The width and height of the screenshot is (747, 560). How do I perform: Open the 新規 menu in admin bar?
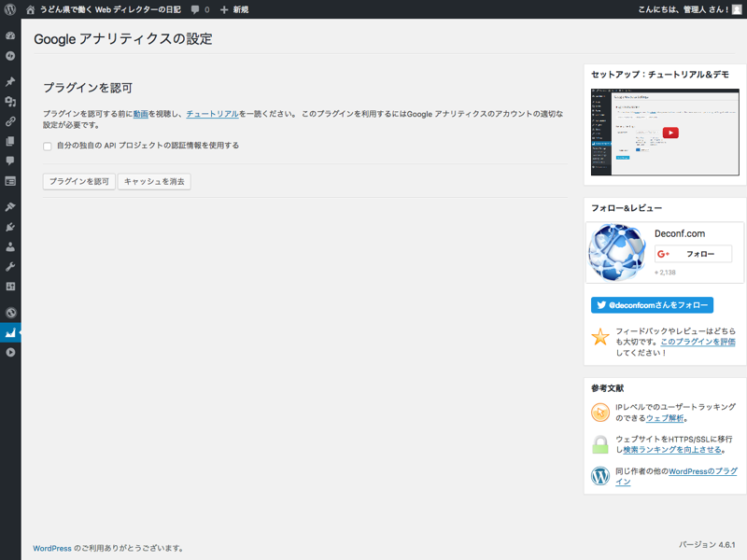click(x=234, y=9)
